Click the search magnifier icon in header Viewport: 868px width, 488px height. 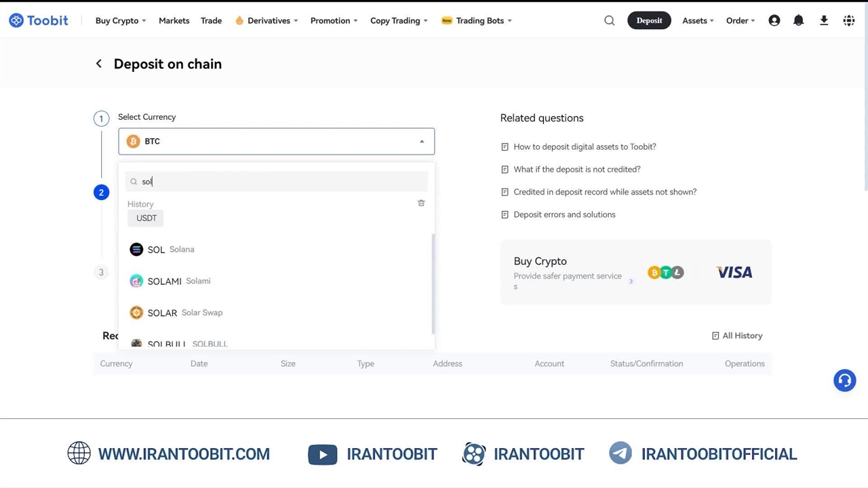click(x=609, y=20)
